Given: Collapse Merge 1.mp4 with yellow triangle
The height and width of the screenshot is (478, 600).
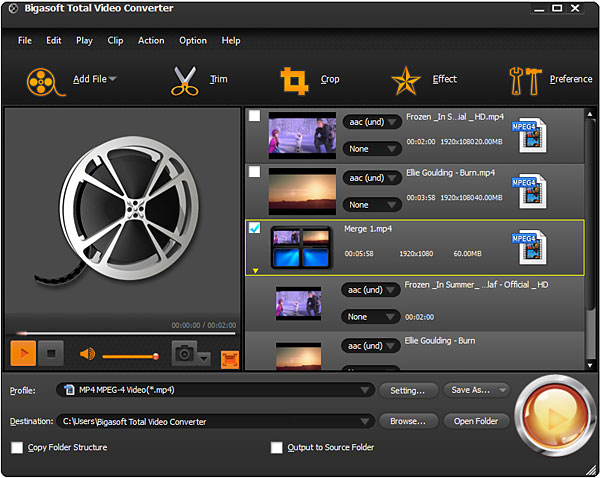Looking at the screenshot, I should point(256,271).
